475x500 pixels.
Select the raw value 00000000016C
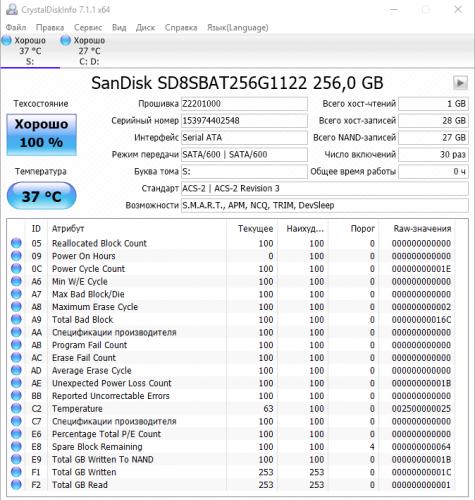point(421,319)
